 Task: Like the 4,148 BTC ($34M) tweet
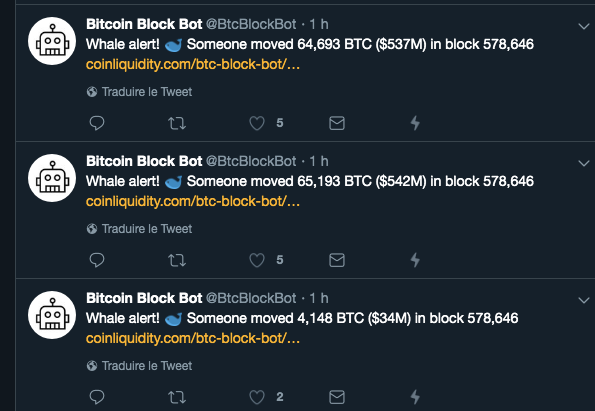tap(257, 397)
